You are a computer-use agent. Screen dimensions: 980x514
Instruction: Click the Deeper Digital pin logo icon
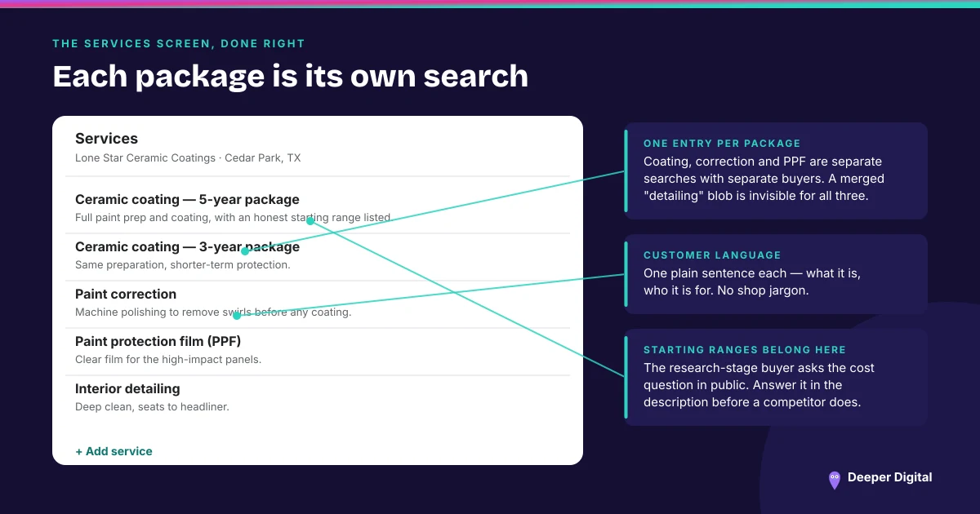(834, 480)
